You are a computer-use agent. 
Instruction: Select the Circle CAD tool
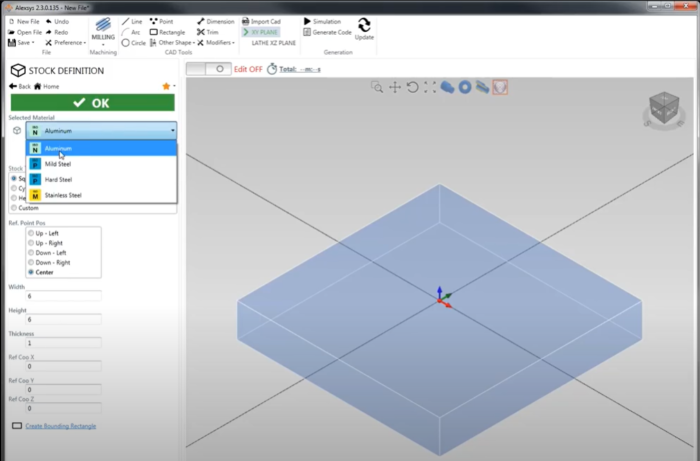click(132, 43)
